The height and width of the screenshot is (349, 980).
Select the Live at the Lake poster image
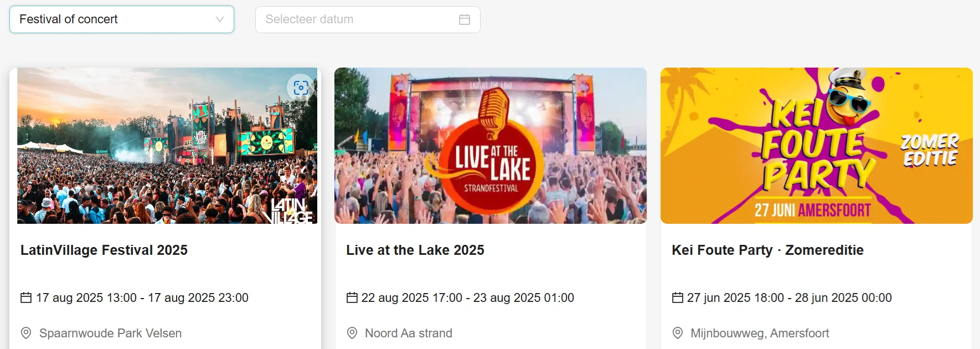click(491, 146)
